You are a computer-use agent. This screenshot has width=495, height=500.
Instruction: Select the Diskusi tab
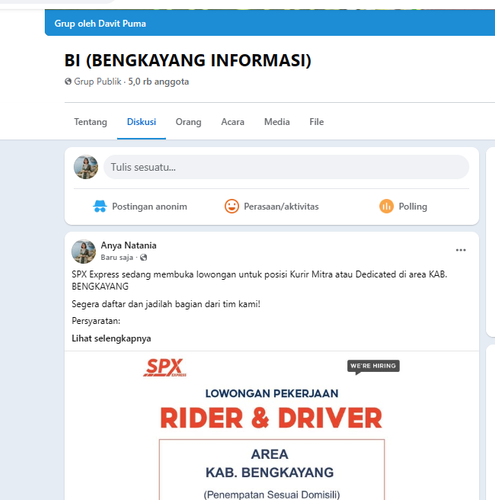pyautogui.click(x=141, y=122)
